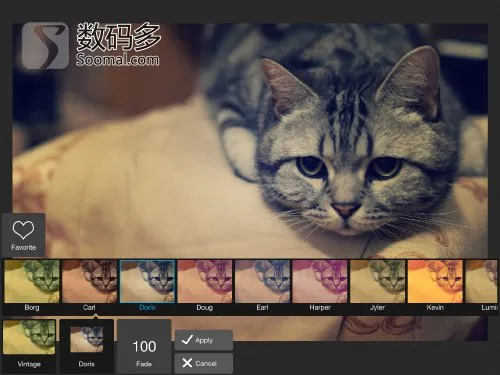The image size is (500, 375).
Task: Click the Favorite heart icon
Action: pos(23,230)
